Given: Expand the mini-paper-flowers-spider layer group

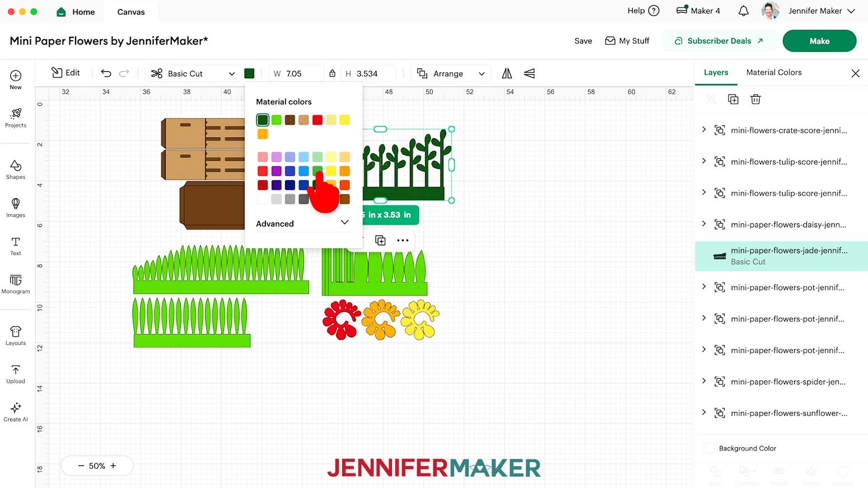Looking at the screenshot, I should (x=704, y=381).
